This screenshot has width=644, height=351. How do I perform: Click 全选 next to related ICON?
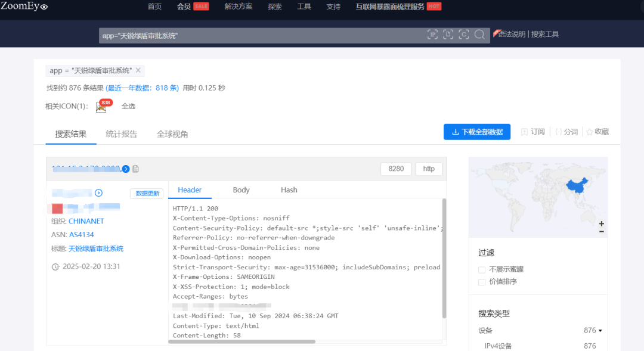[128, 106]
